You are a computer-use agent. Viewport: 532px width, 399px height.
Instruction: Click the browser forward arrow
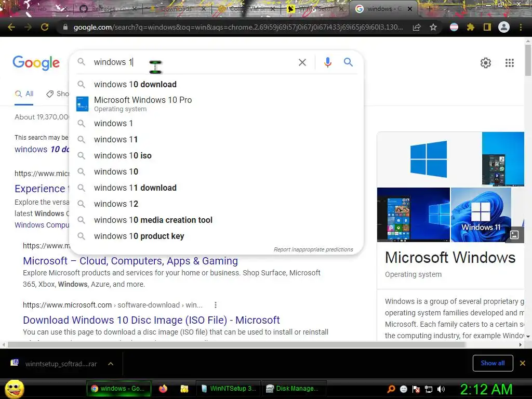(x=28, y=27)
